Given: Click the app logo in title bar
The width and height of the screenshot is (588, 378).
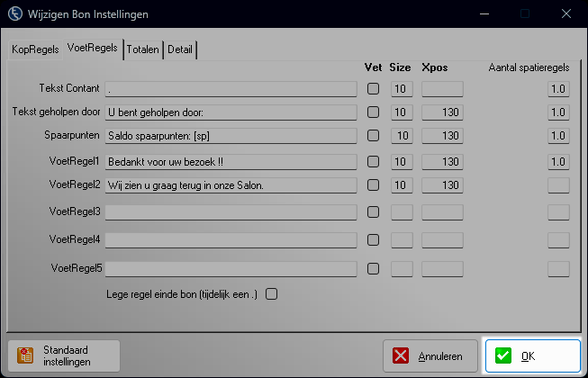Looking at the screenshot, I should coord(15,13).
